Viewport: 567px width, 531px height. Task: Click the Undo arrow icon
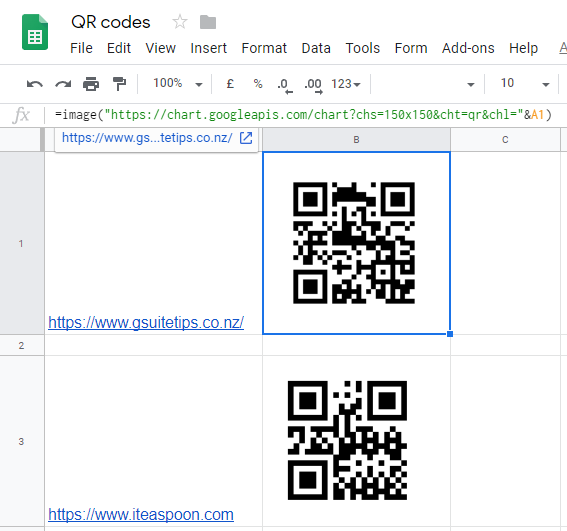click(35, 84)
